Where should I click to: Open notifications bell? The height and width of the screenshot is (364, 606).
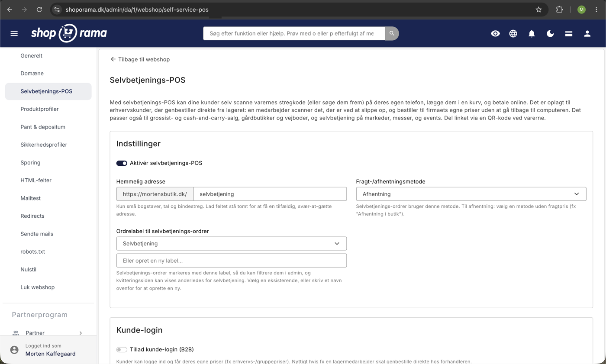click(532, 33)
